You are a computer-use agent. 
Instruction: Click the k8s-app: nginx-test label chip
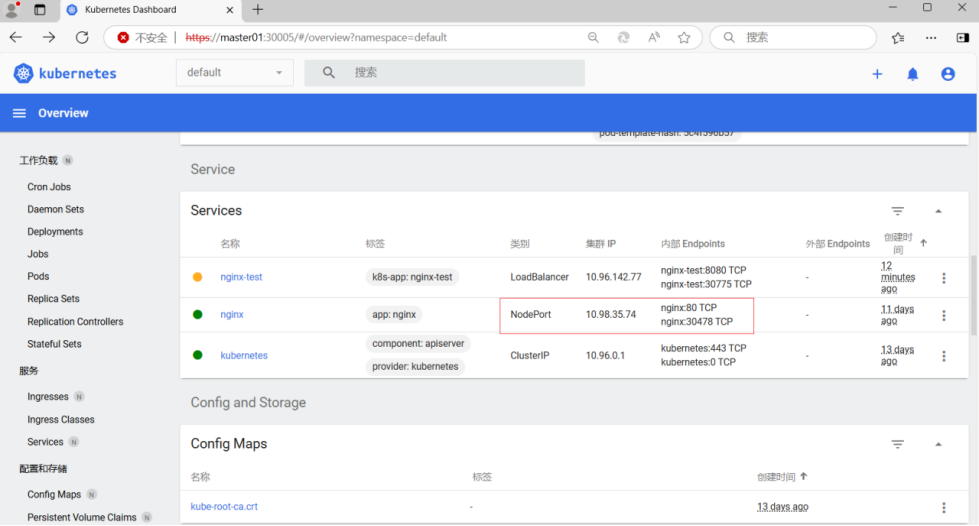pyautogui.click(x=412, y=277)
